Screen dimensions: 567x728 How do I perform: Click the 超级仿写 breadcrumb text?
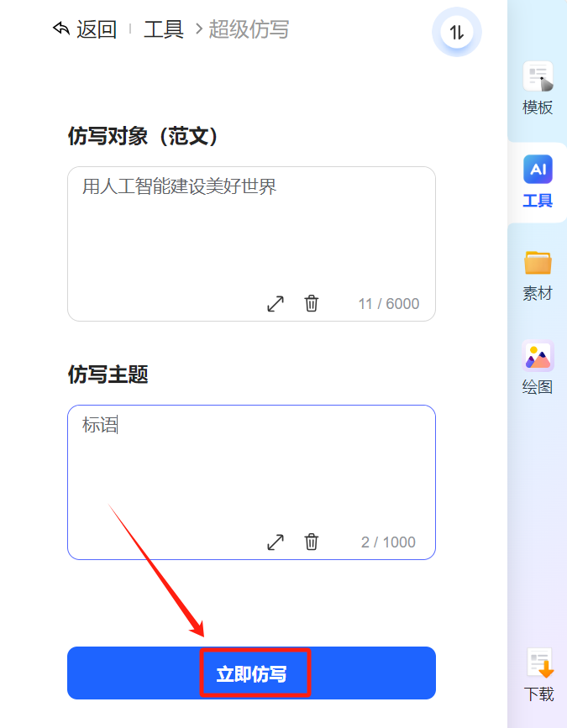(249, 29)
